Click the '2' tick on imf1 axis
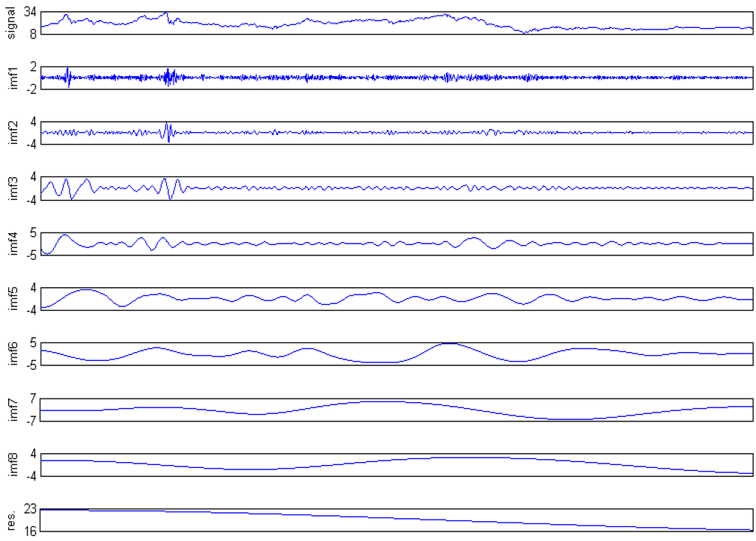756x541 pixels. [33, 67]
